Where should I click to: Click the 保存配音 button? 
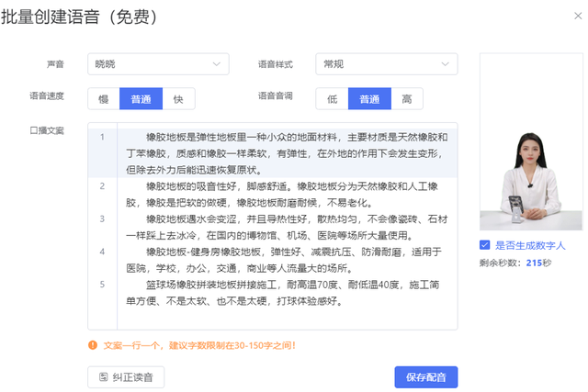tap(426, 377)
